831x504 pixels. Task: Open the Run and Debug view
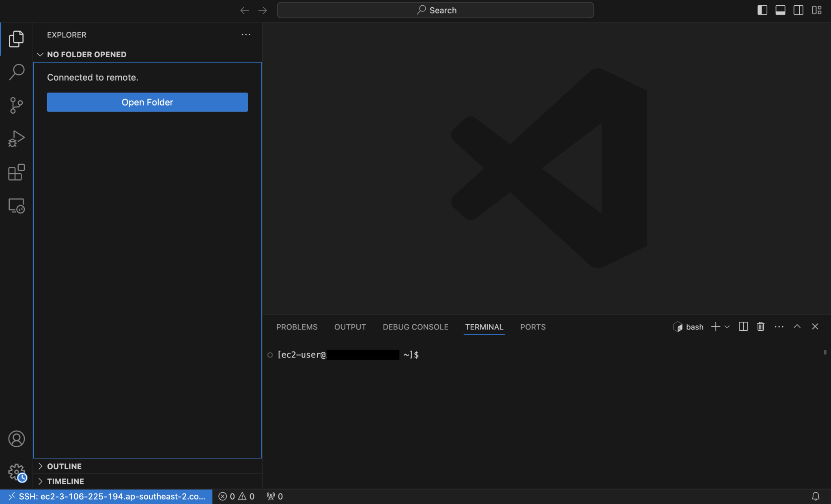coord(16,139)
